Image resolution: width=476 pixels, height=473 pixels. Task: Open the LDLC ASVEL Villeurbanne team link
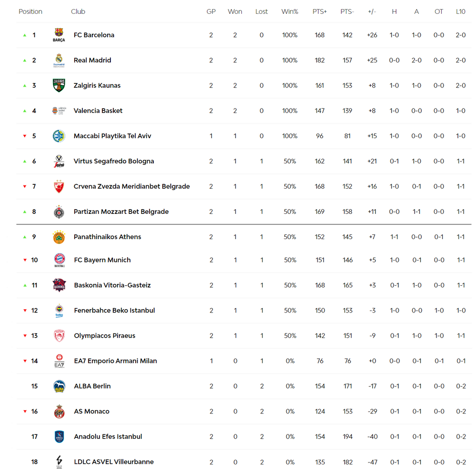coord(114,462)
